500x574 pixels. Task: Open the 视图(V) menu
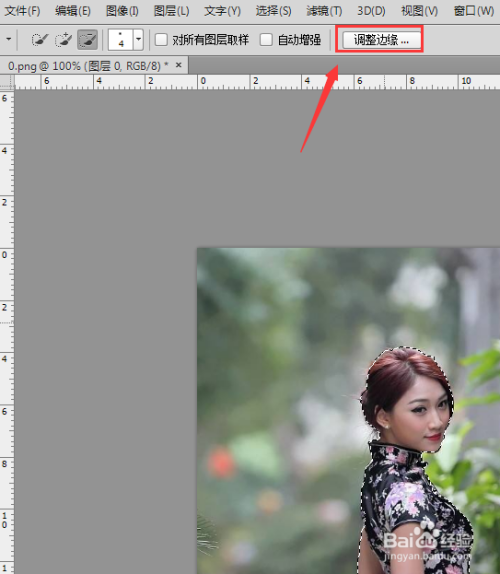click(x=419, y=11)
